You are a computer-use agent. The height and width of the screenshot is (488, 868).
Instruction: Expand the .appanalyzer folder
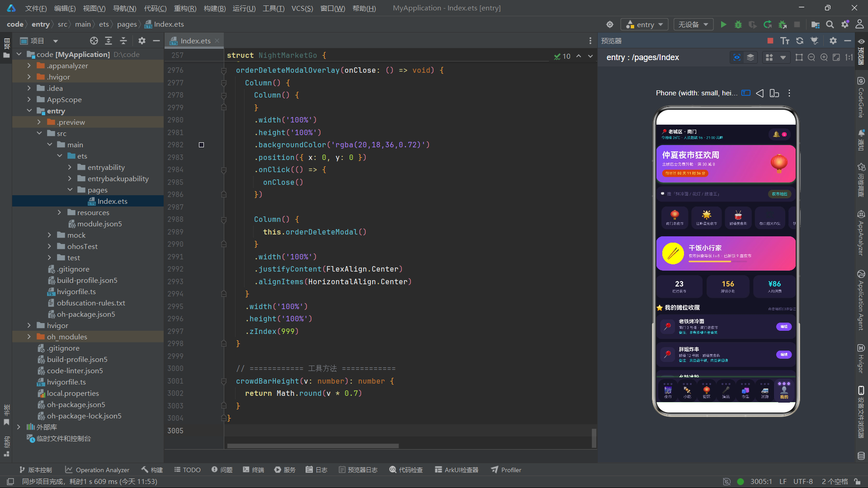(29, 66)
